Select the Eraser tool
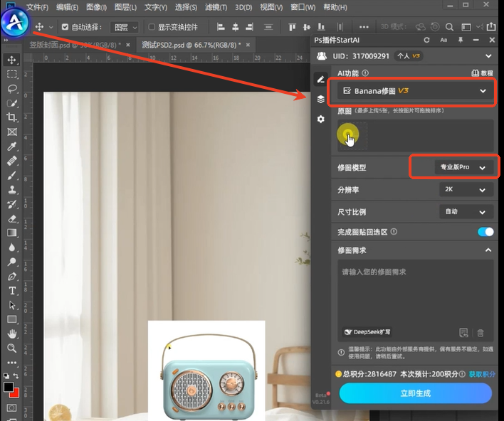 (x=12, y=218)
